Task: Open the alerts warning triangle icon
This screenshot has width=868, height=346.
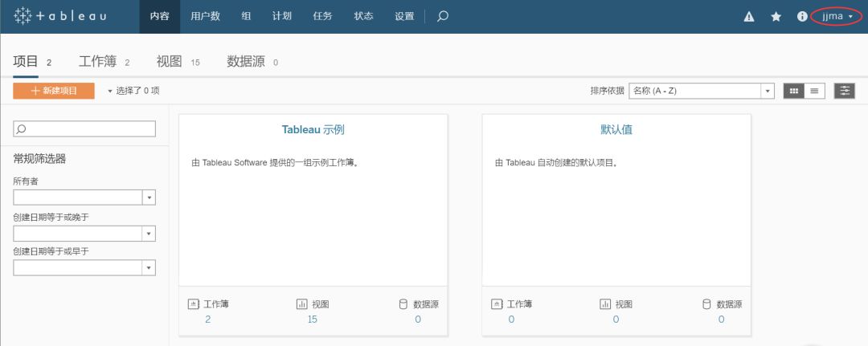Action: pyautogui.click(x=749, y=17)
